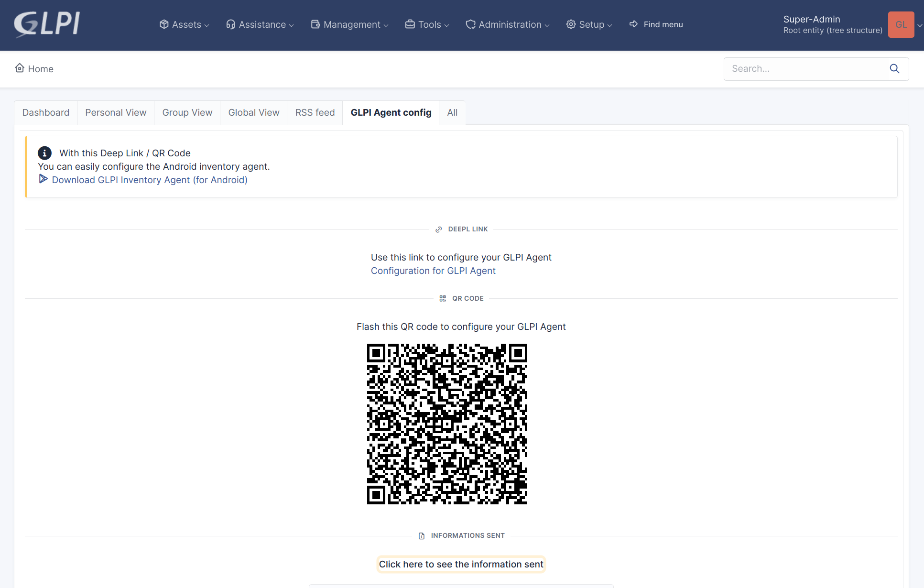Screen dimensions: 924x588
Task: Click the Home breadcrumb house icon
Action: [20, 68]
